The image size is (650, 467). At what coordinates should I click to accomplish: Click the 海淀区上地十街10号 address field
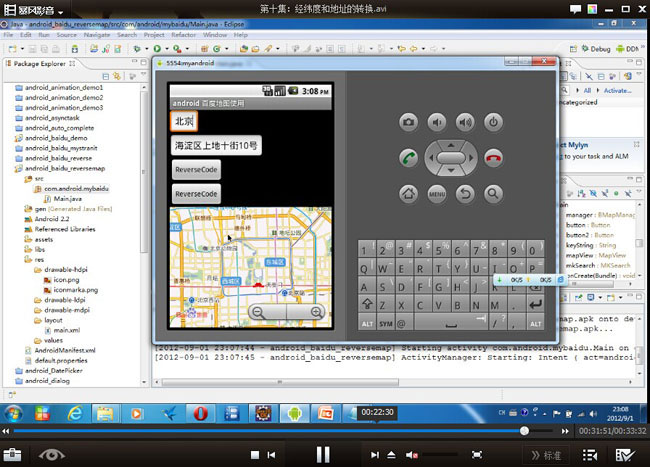tap(216, 145)
